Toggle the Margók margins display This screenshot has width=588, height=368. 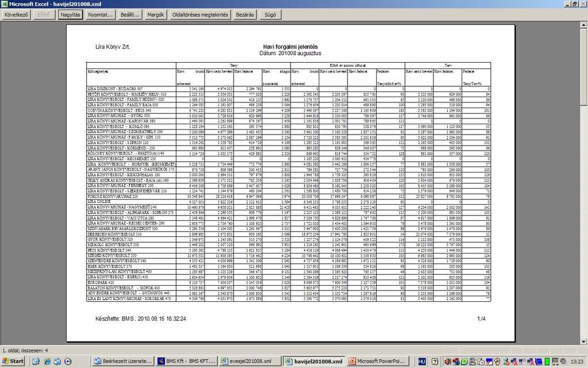coord(156,14)
